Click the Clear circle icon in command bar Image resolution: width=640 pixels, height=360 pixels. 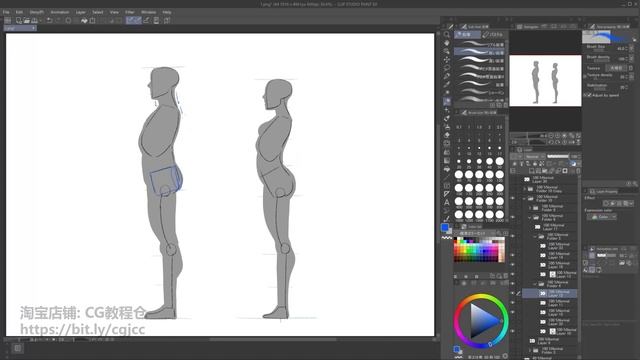click(68, 20)
